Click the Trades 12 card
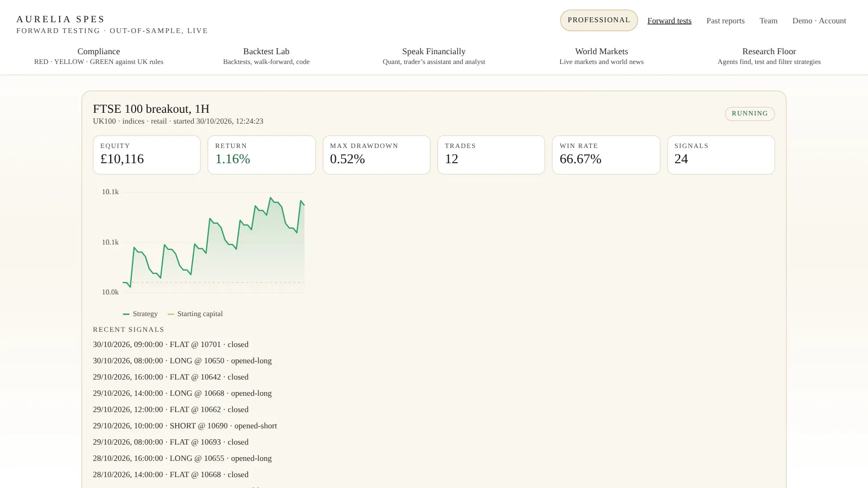The height and width of the screenshot is (488, 868). click(491, 155)
